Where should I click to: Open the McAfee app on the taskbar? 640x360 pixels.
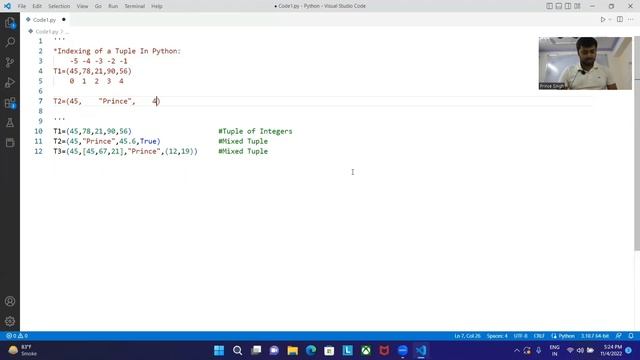click(384, 351)
